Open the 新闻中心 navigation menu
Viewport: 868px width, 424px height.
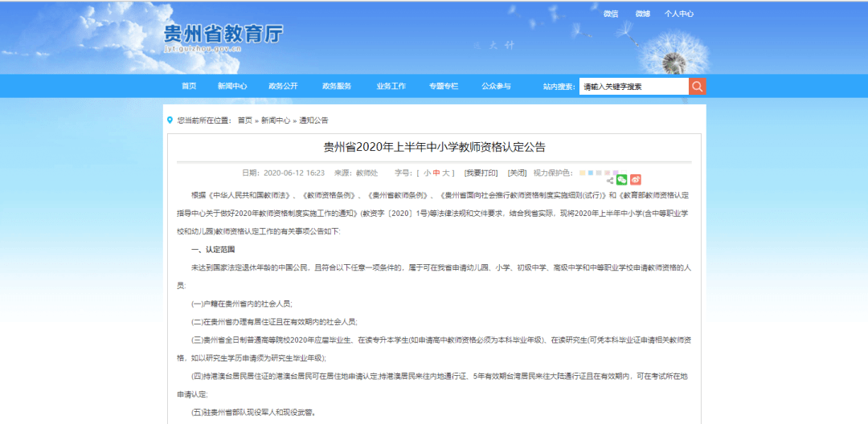pos(232,86)
